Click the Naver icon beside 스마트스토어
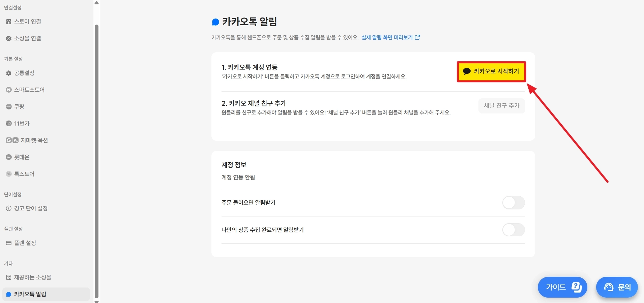 [x=9, y=90]
